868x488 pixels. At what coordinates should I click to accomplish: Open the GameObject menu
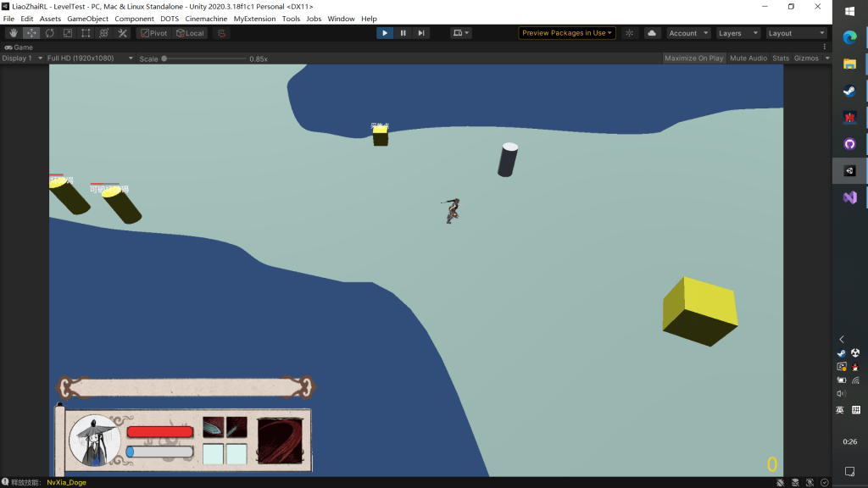point(87,19)
